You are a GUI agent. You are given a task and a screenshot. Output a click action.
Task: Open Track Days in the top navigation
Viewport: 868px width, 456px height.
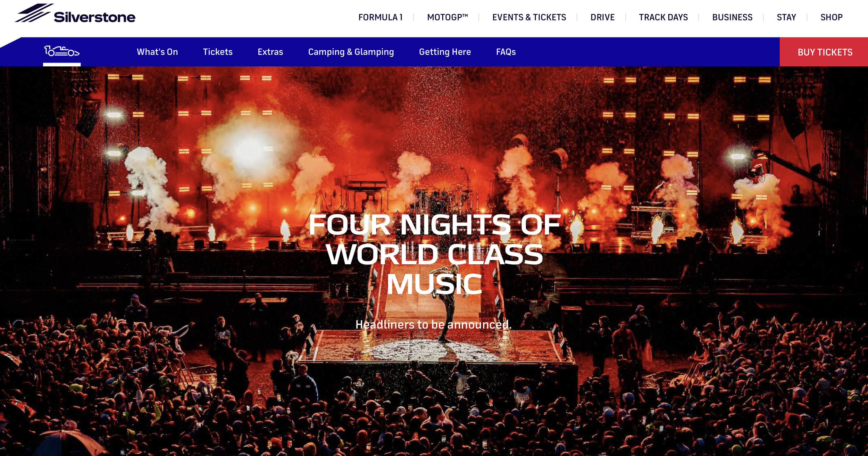click(x=663, y=17)
